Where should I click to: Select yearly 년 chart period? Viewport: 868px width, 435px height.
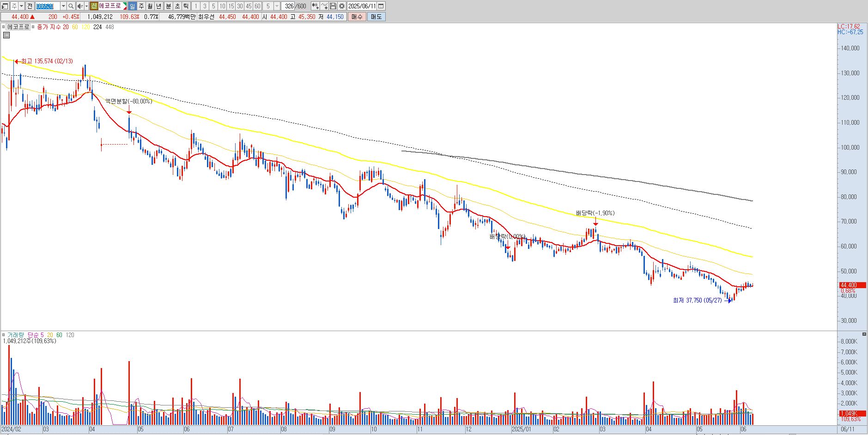click(159, 6)
